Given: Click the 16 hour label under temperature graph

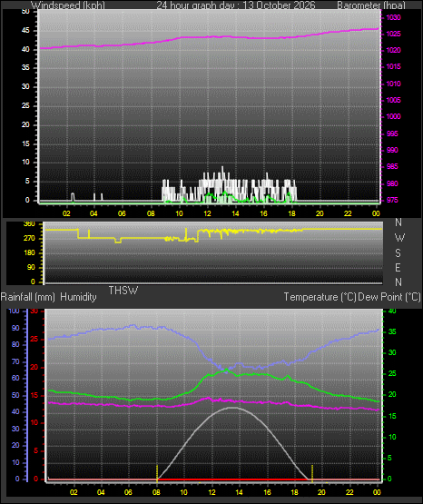Looking at the screenshot, I should [267, 492].
